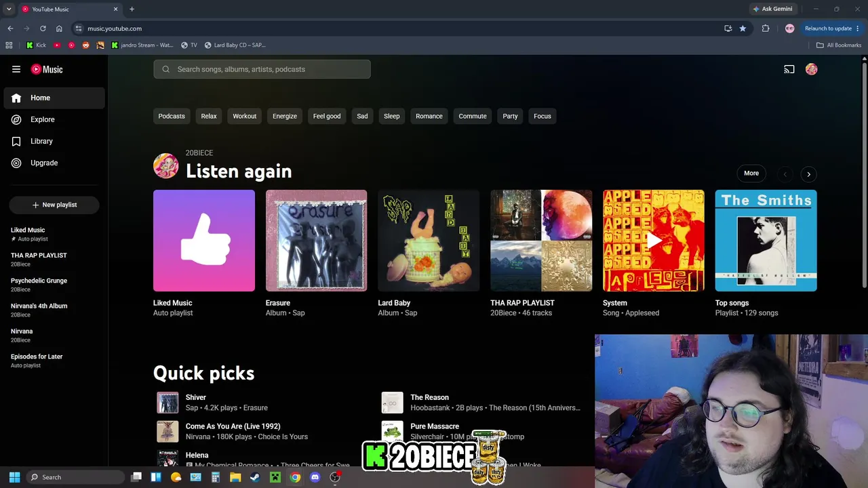Click Relaunch to update button
868x488 pixels.
(832, 28)
